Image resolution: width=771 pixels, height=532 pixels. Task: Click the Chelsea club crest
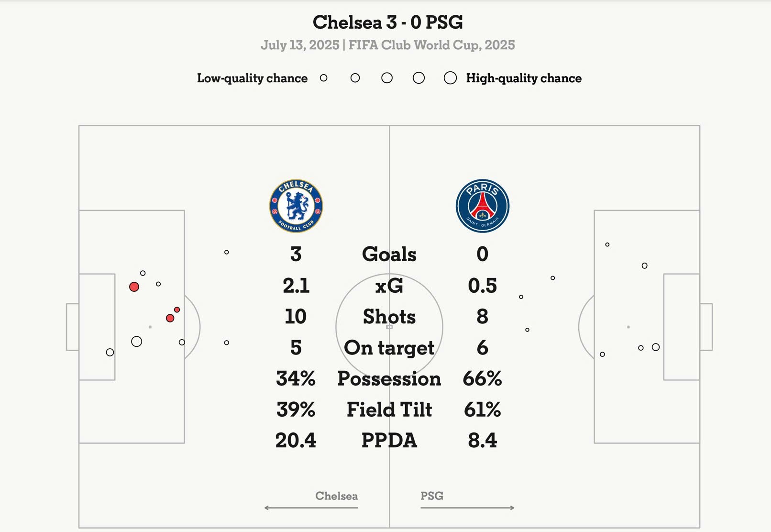point(296,206)
